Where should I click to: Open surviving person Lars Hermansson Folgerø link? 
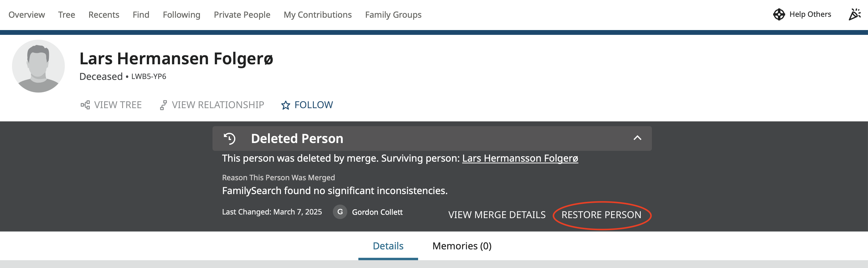(520, 158)
